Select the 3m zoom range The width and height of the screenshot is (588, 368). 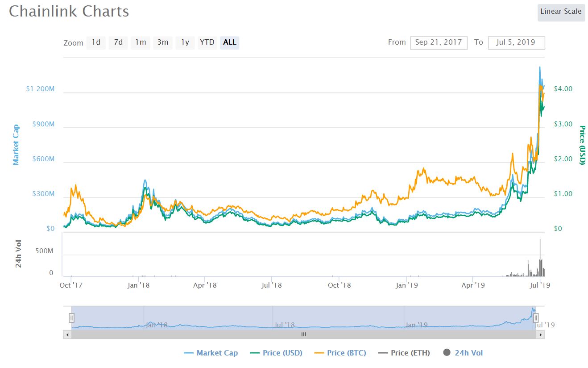[163, 42]
